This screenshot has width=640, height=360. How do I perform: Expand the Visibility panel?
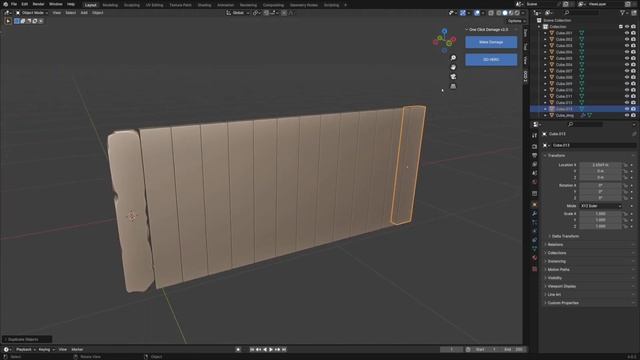coord(554,278)
